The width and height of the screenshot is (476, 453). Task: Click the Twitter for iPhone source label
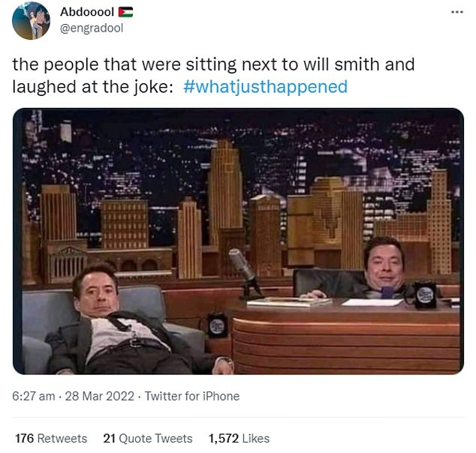(x=191, y=395)
